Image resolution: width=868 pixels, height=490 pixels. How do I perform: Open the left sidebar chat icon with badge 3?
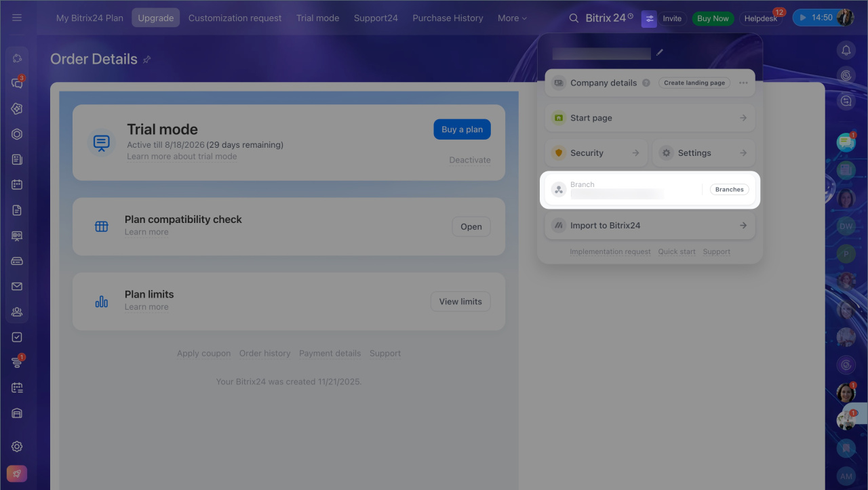click(x=17, y=83)
